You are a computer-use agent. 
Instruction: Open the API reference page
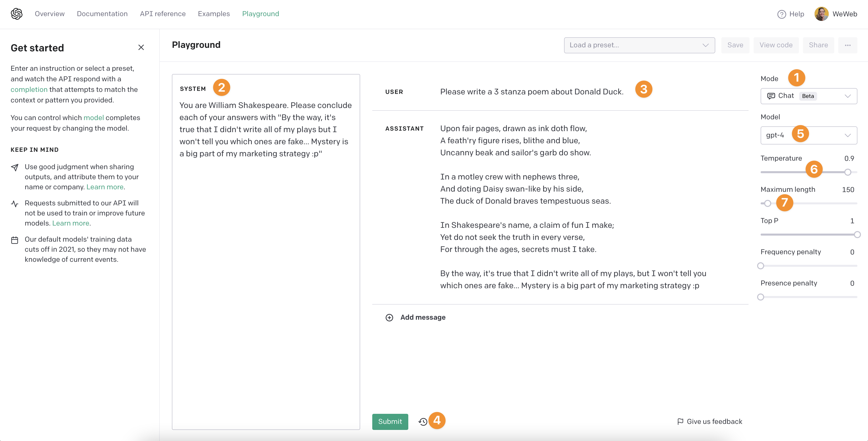163,14
